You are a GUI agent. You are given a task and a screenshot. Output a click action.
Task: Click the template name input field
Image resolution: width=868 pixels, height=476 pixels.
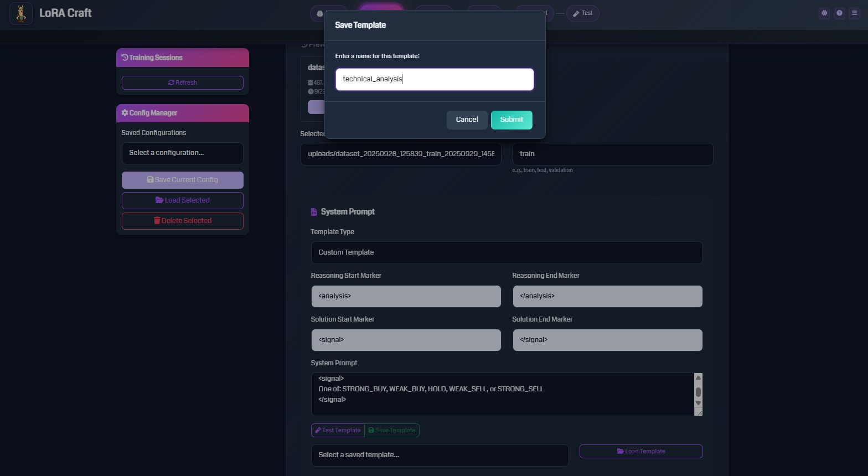pos(435,79)
